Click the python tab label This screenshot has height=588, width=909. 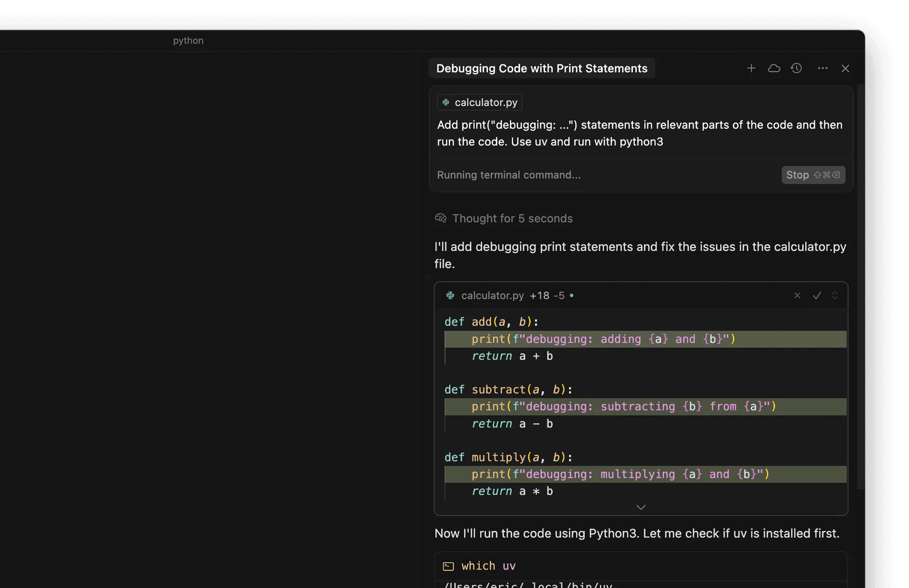(x=188, y=41)
